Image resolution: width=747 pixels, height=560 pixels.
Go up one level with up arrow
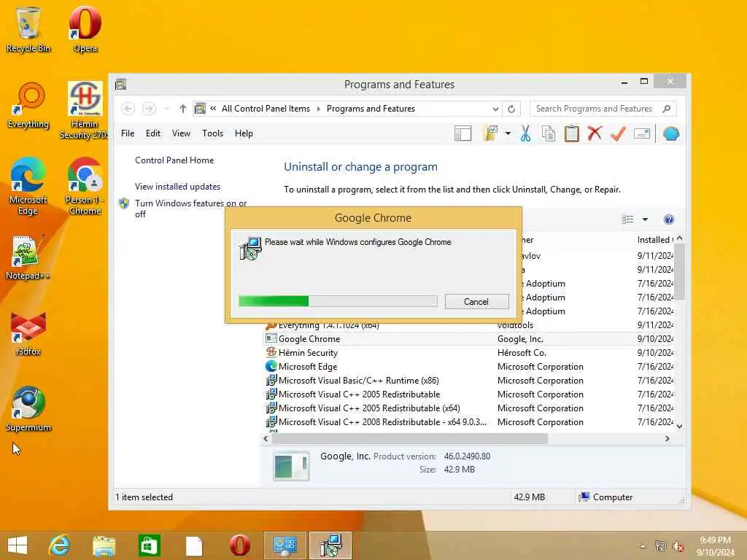[x=182, y=109]
